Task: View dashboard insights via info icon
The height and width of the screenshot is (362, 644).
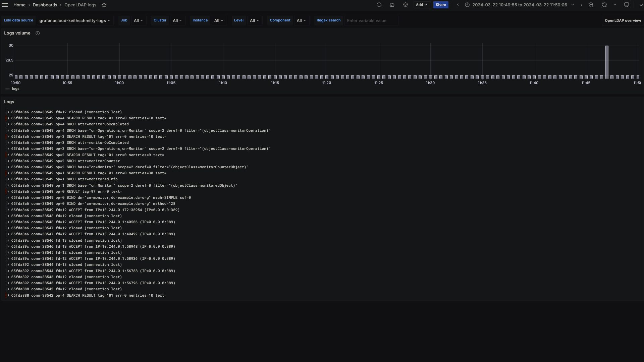Action: point(379,5)
